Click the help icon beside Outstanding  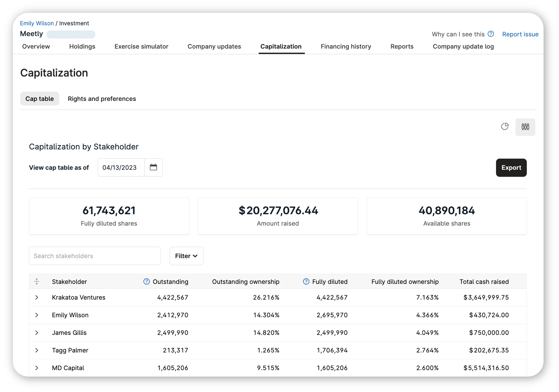[147, 281]
